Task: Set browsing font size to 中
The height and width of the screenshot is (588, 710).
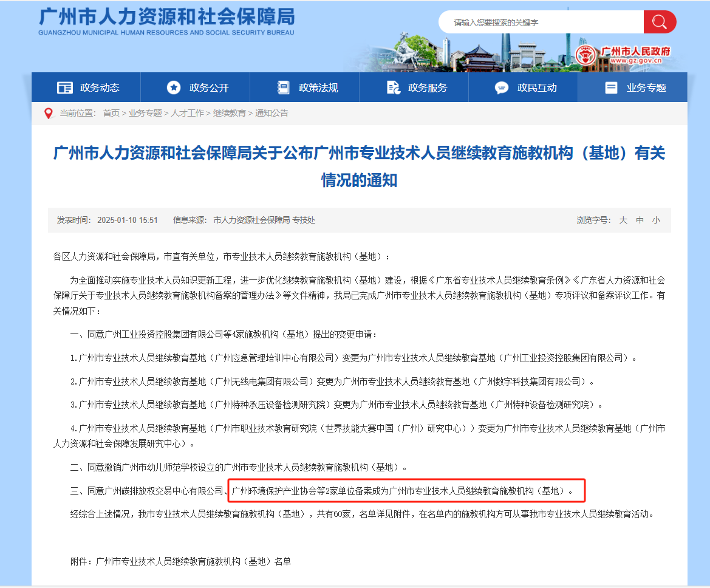Action: [640, 220]
